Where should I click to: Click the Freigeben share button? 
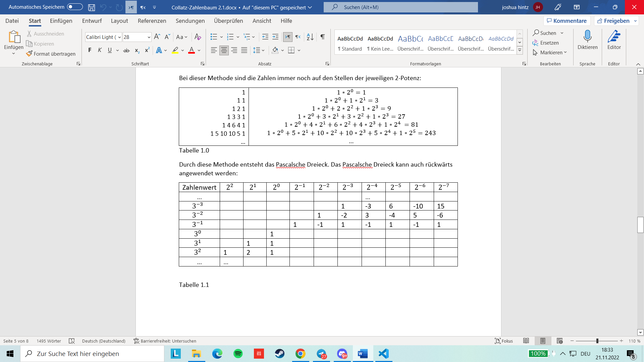tap(613, 21)
